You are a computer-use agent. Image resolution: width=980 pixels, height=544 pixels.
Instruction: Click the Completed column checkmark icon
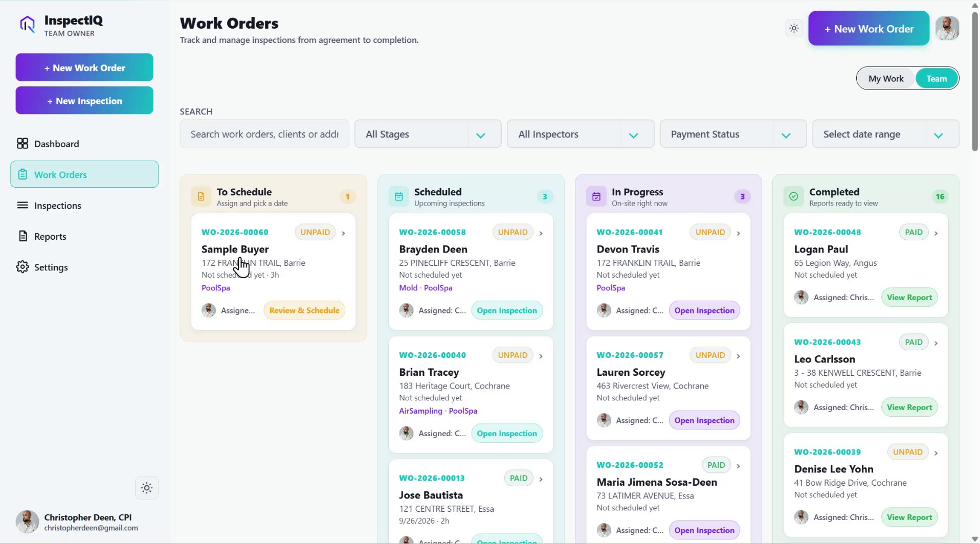pyautogui.click(x=793, y=196)
